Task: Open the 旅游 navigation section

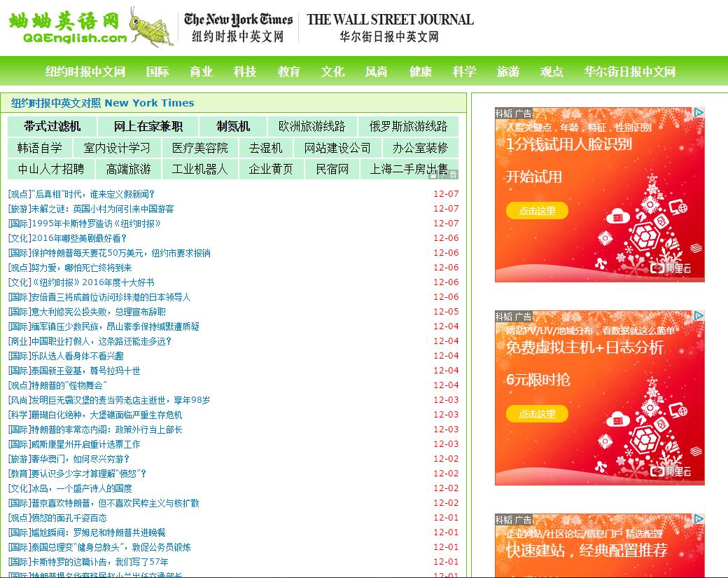Action: point(508,71)
